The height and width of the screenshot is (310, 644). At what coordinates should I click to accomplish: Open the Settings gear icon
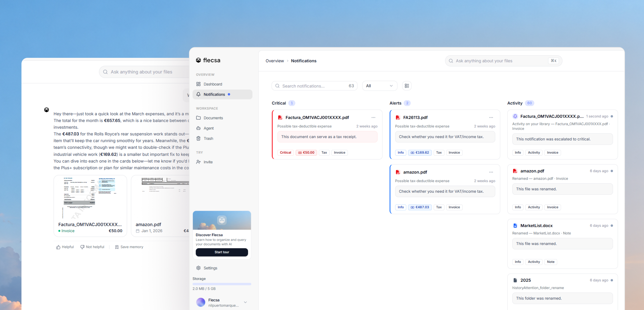point(198,268)
